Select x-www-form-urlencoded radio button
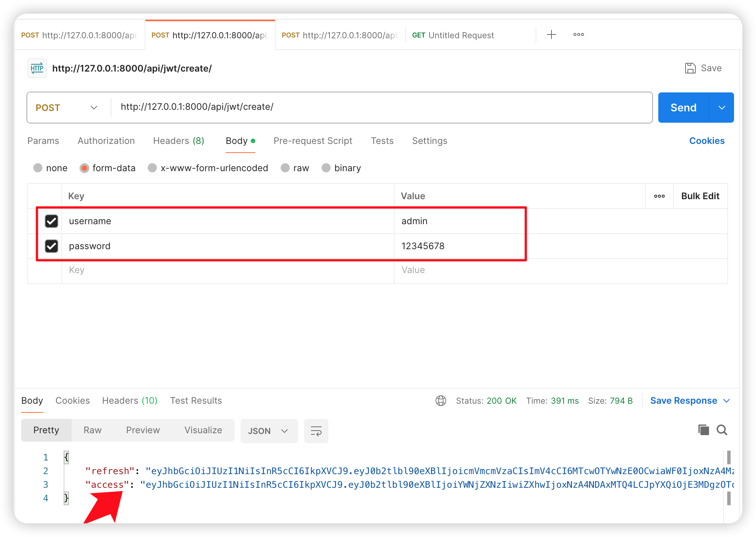 pyautogui.click(x=152, y=168)
